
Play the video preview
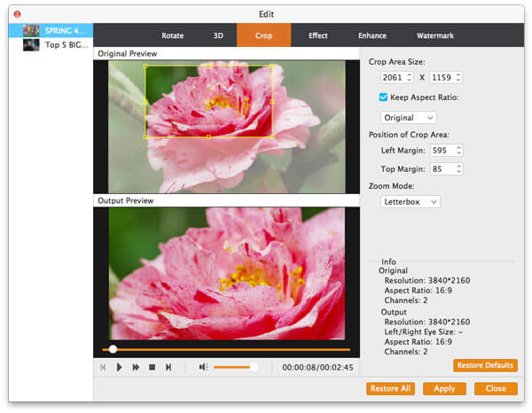pos(119,367)
